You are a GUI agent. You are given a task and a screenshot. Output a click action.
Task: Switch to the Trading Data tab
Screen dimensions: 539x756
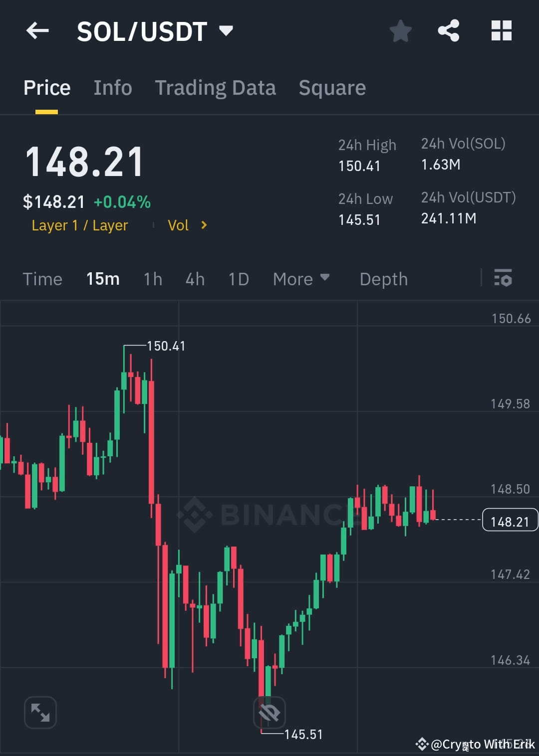216,87
